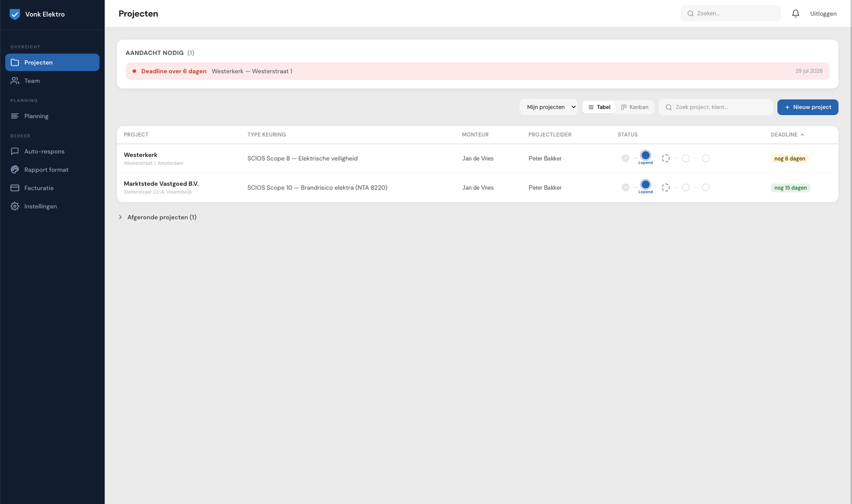Click the completed checkmark step in Westerkerk row
The width and height of the screenshot is (852, 504).
tap(626, 158)
